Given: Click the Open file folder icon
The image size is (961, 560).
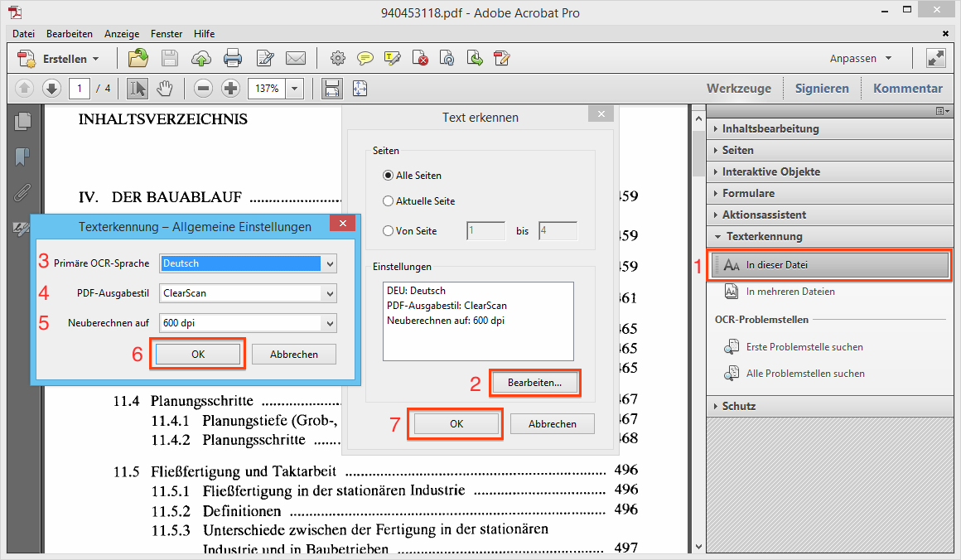Looking at the screenshot, I should (138, 59).
